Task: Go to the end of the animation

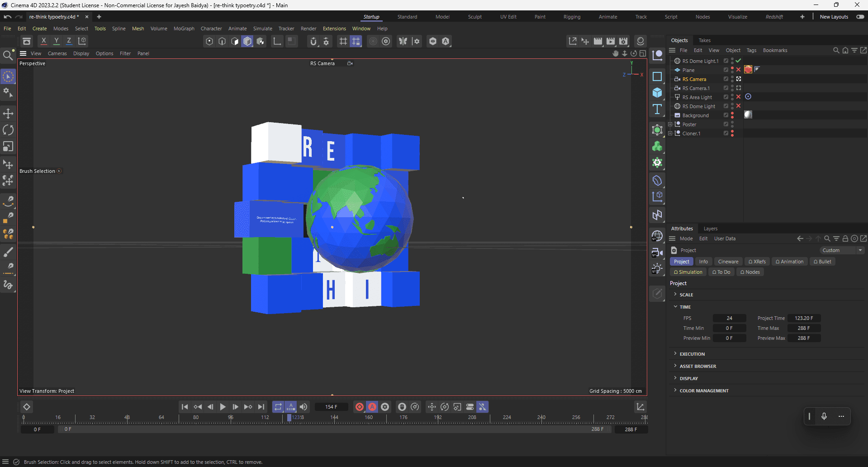Action: click(261, 407)
